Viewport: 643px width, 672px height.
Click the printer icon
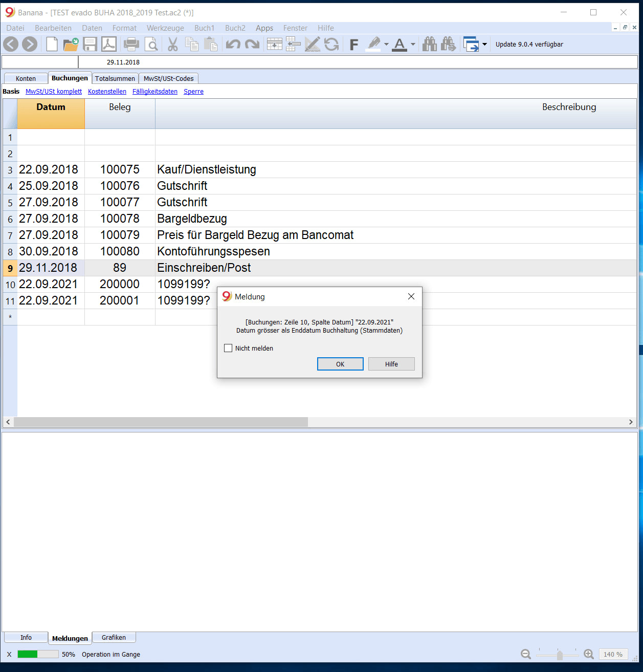pyautogui.click(x=131, y=45)
